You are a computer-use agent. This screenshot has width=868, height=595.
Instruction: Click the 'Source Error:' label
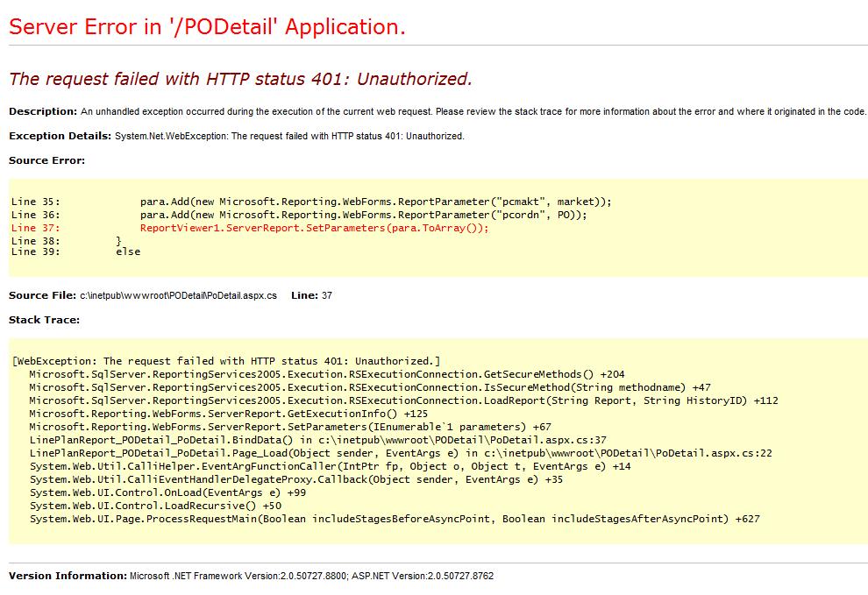tap(47, 160)
